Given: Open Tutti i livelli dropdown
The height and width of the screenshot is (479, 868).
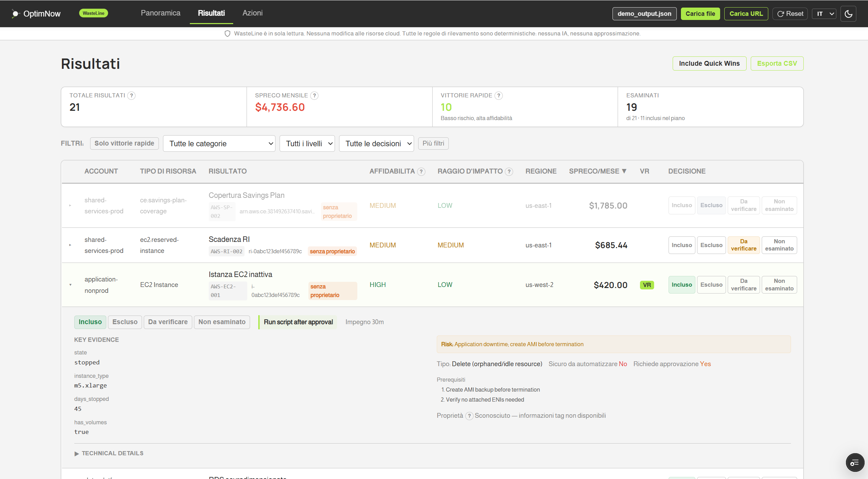Looking at the screenshot, I should coord(307,143).
